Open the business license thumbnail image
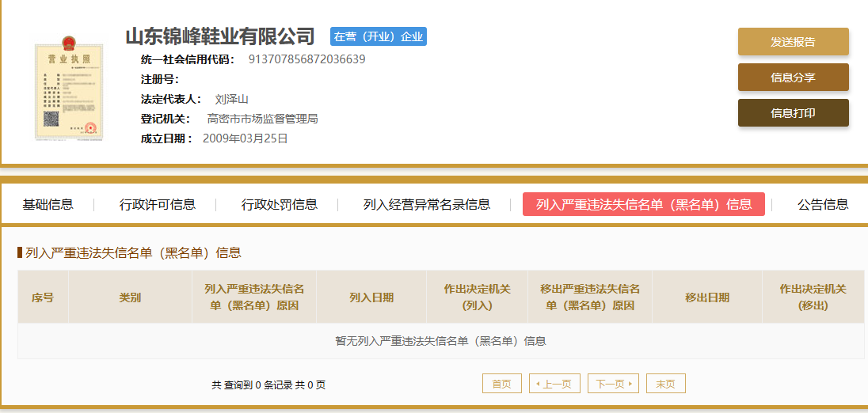The height and width of the screenshot is (413, 868). pyautogui.click(x=69, y=89)
